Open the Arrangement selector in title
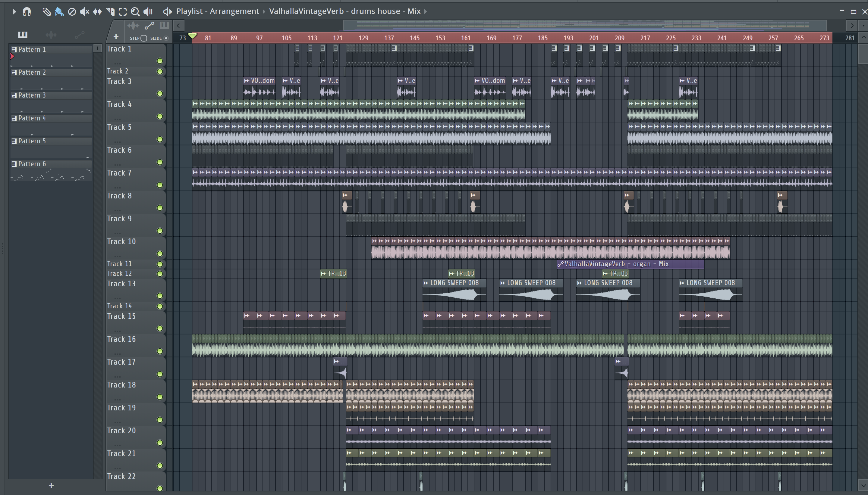The width and height of the screenshot is (868, 495). 234,11
